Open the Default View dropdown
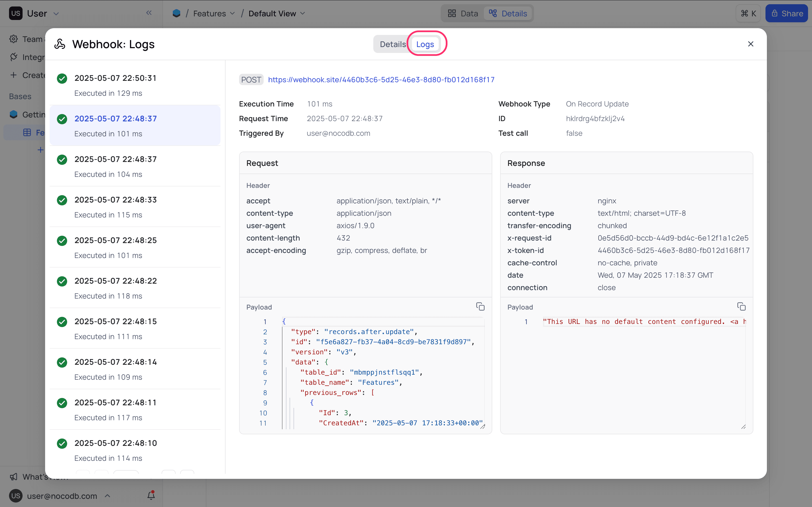 [302, 14]
